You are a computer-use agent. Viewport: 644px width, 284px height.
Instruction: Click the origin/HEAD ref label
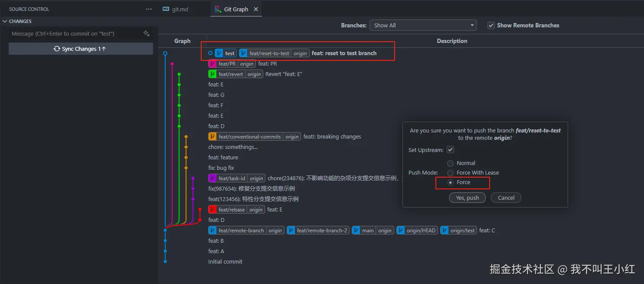[x=417, y=230]
